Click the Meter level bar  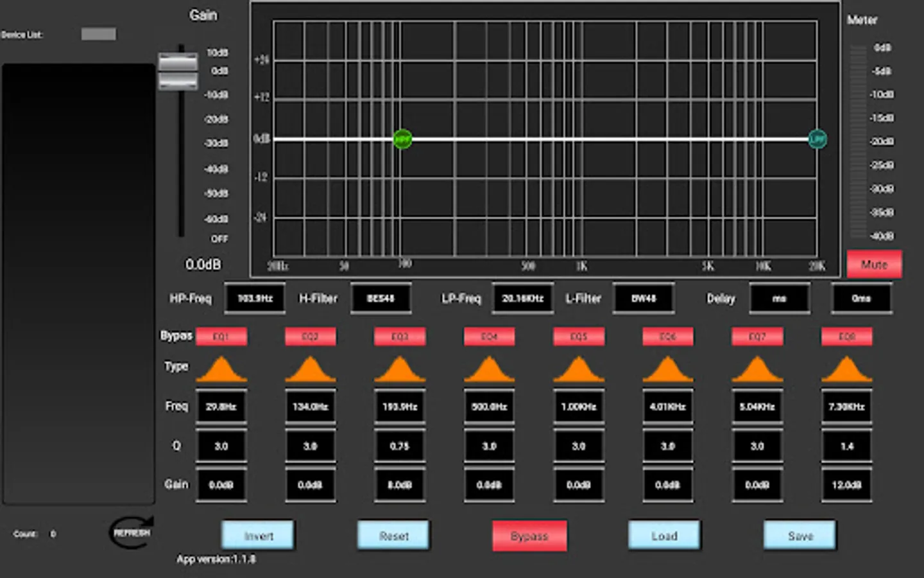pyautogui.click(x=857, y=141)
